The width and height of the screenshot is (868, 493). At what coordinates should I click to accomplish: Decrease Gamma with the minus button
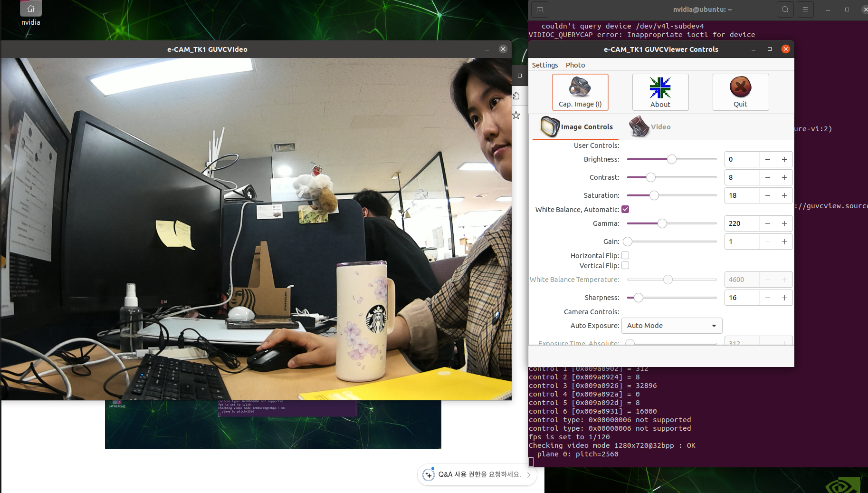pyautogui.click(x=768, y=223)
